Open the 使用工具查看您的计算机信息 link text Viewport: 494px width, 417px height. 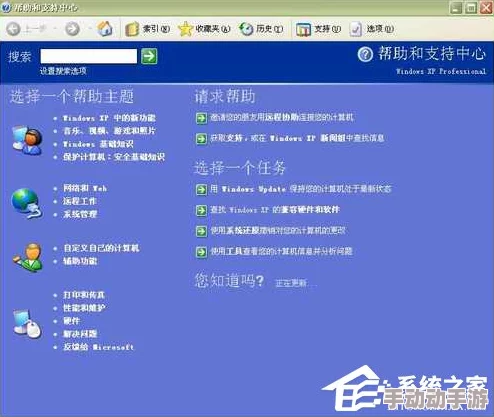pos(281,251)
